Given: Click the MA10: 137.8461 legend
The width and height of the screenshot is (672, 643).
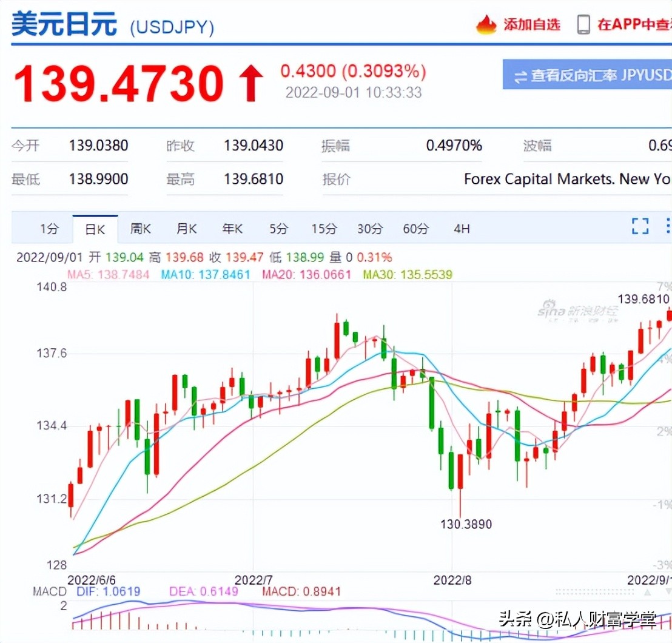Looking at the screenshot, I should coord(205,274).
